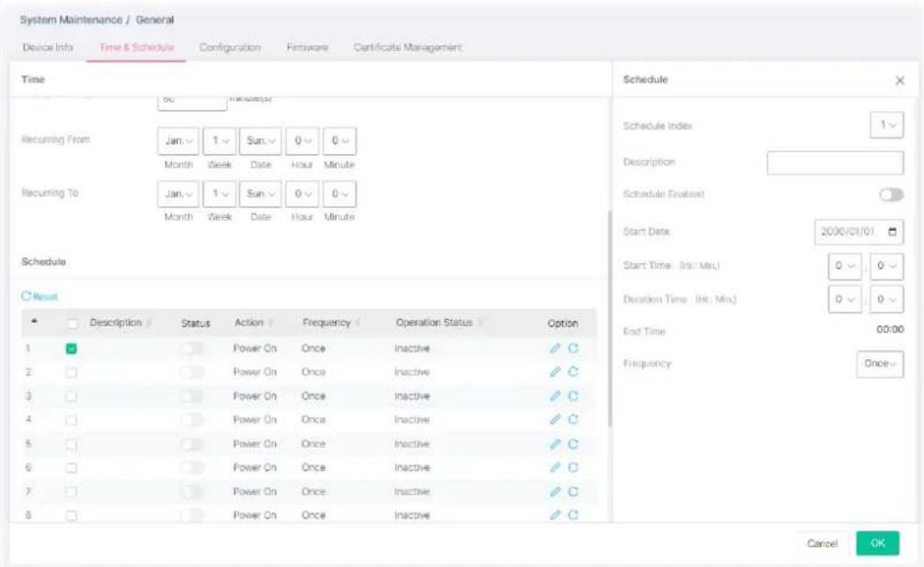Image resolution: width=924 pixels, height=567 pixels.
Task: Open the Schedule Index dropdown
Action: 887,125
